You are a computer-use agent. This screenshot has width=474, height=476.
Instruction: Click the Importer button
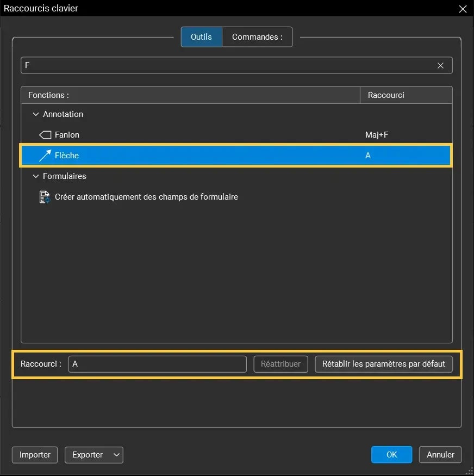coord(34,454)
